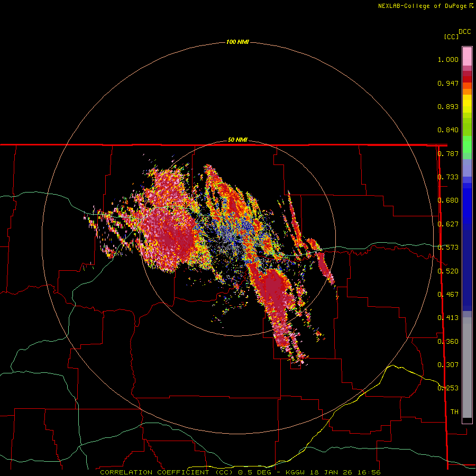Viewport: 476px width, 476px height.
Task: Select the 0.253 scale value
Action: pos(448,388)
